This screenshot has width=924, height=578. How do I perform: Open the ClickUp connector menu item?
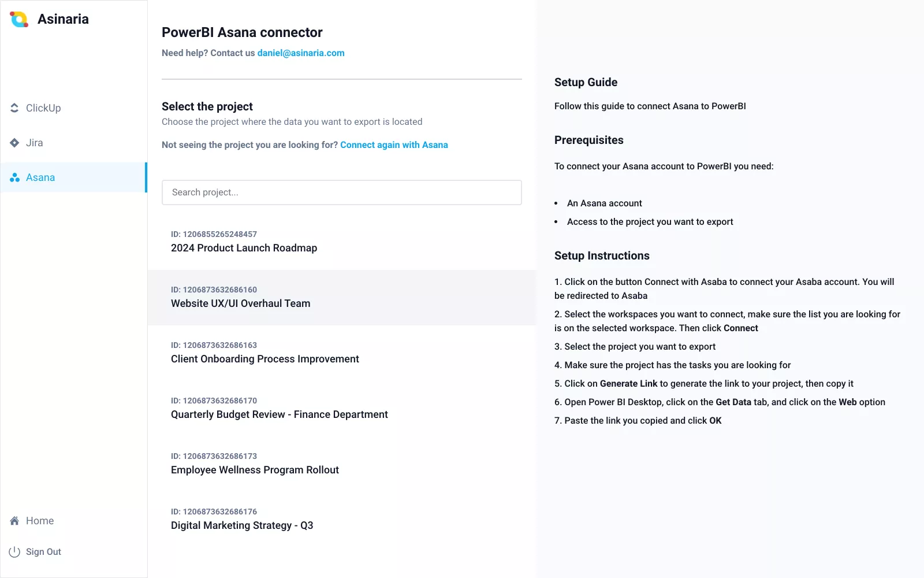coord(74,108)
